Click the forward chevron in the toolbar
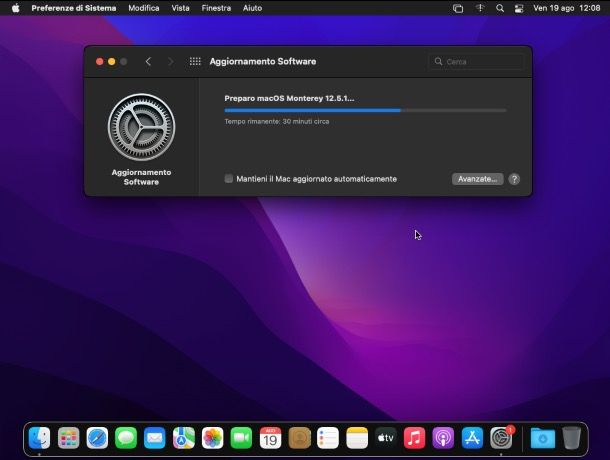Viewport: 610px width, 460px height. pyautogui.click(x=171, y=61)
